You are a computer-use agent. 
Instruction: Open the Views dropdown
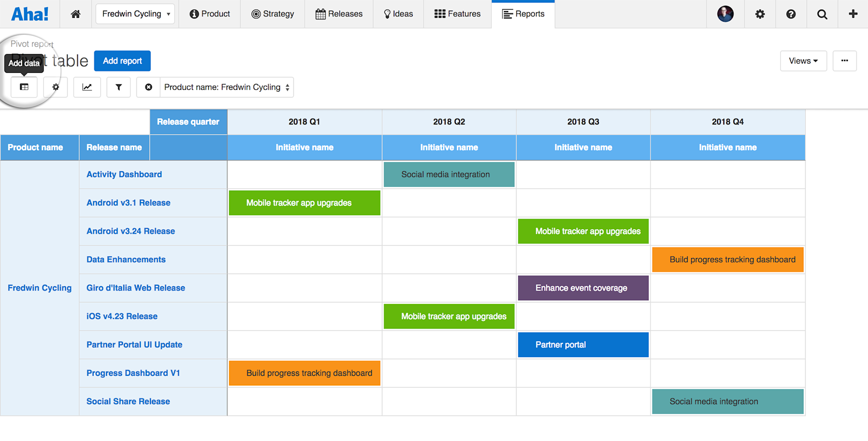click(803, 61)
